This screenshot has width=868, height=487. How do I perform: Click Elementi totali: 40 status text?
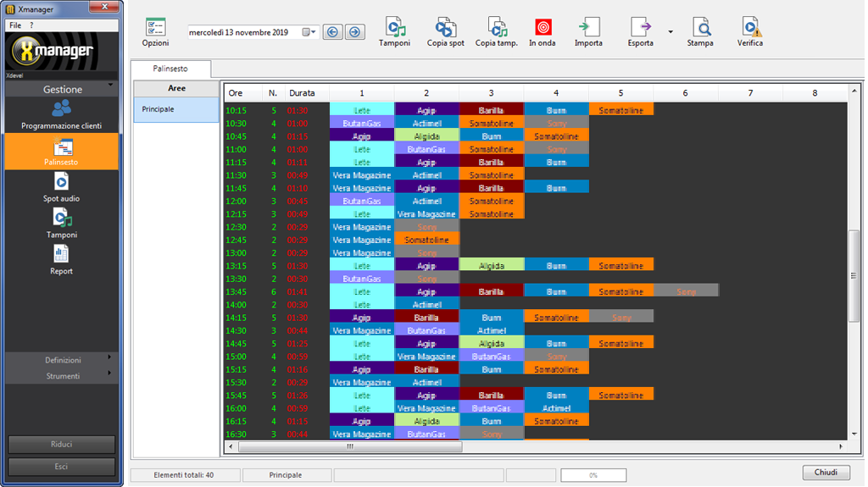[184, 475]
